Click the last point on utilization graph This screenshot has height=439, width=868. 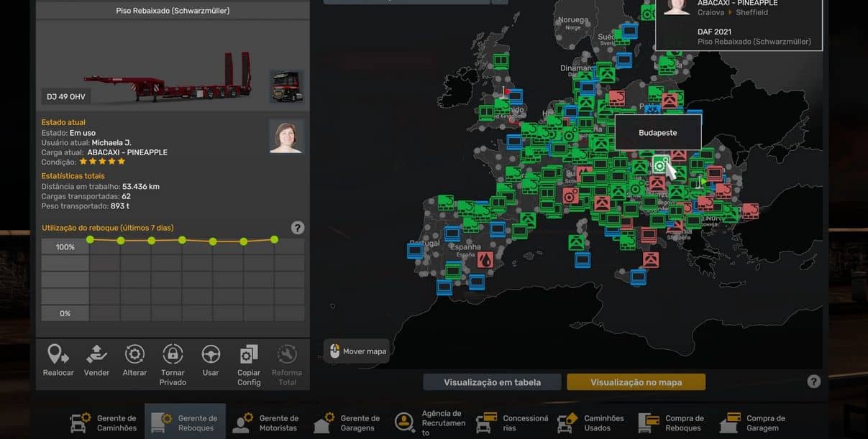click(274, 239)
